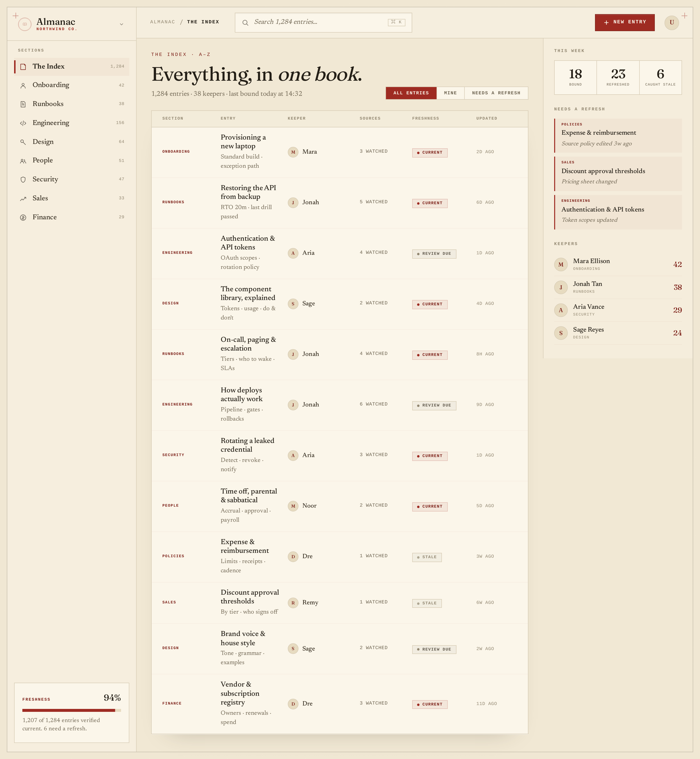Click Review Due badge for Brand voice
Image resolution: width=700 pixels, height=759 pixels.
[434, 649]
